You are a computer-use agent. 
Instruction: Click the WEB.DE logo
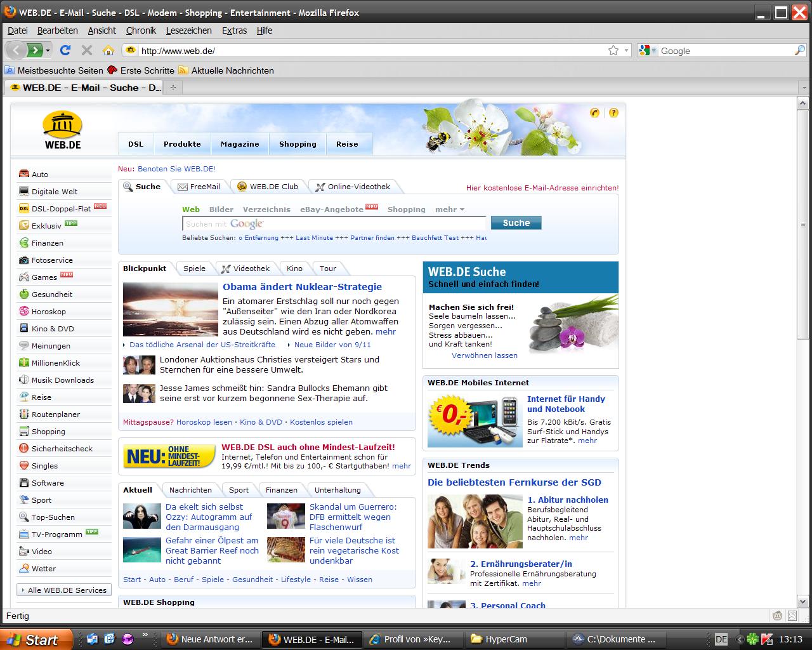pyautogui.click(x=63, y=130)
